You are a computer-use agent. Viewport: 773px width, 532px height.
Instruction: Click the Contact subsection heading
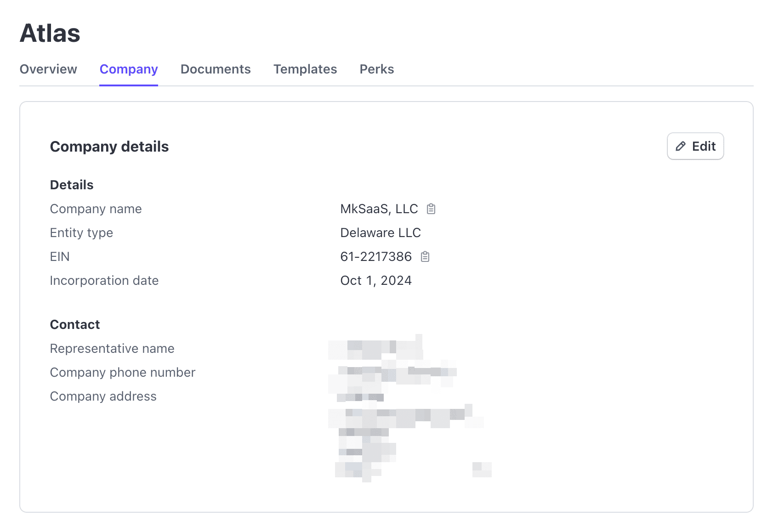click(x=75, y=325)
